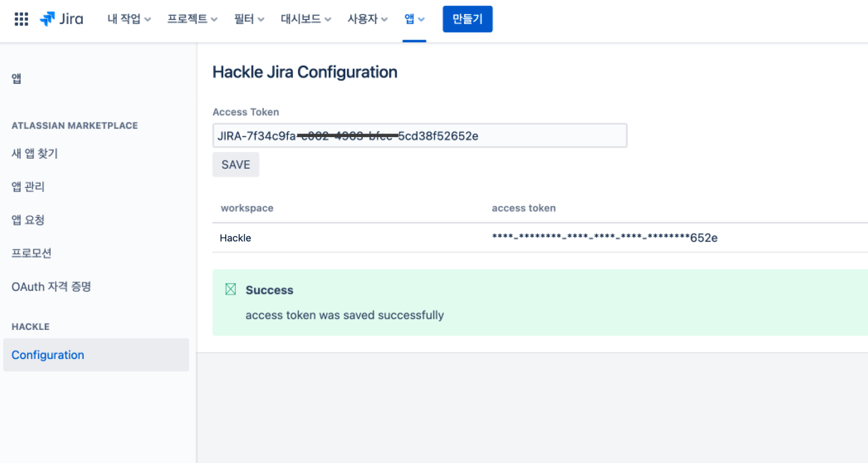Image resolution: width=868 pixels, height=463 pixels.
Task: Open the 필터 dropdown
Action: click(x=249, y=19)
